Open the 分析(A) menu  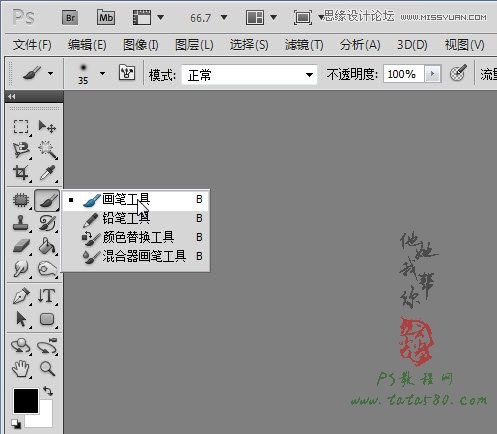click(360, 45)
